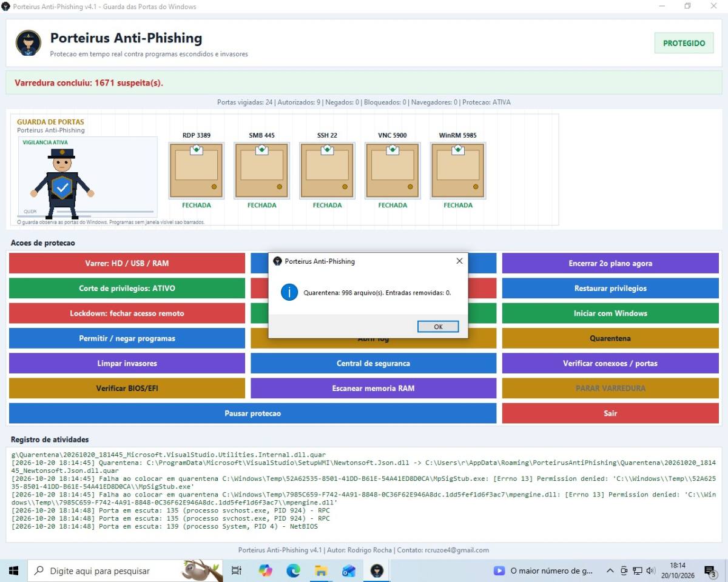Viewport: 728px width, 582px height.
Task: Open Copilot from the taskbar
Action: pyautogui.click(x=265, y=570)
